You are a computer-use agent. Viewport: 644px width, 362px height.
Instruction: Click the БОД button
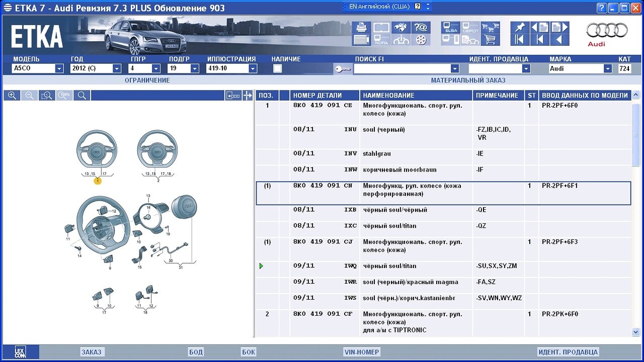pyautogui.click(x=196, y=352)
